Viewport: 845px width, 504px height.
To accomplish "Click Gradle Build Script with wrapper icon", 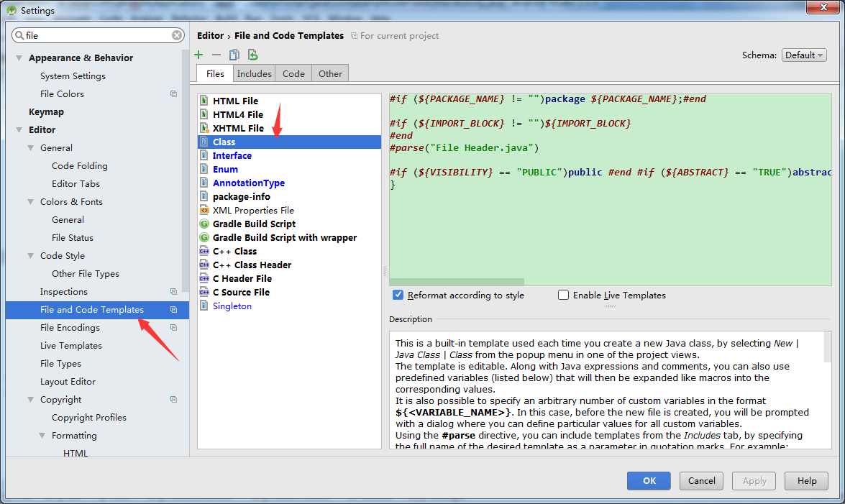I will pos(204,237).
